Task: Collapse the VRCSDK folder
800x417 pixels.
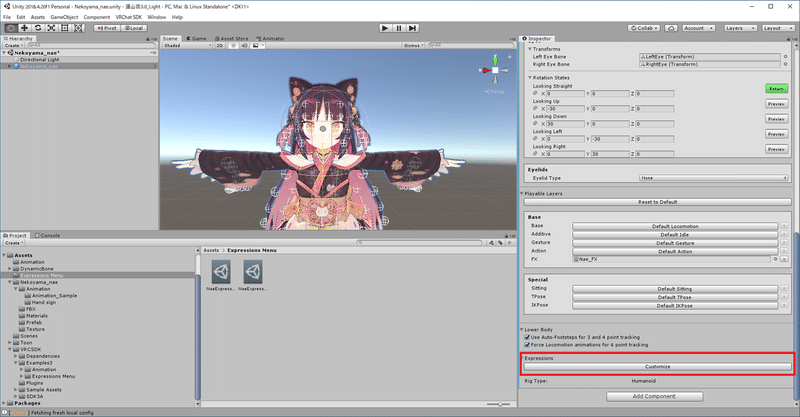Action: point(10,350)
